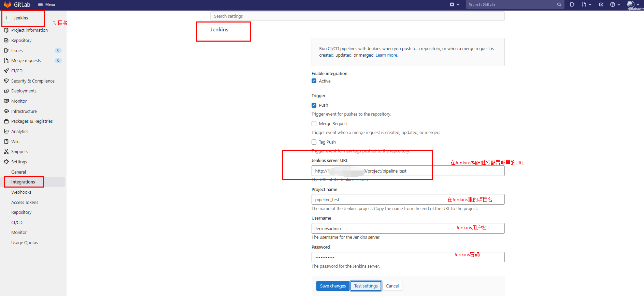Edit the Username field
The image size is (644, 296).
pyautogui.click(x=408, y=228)
